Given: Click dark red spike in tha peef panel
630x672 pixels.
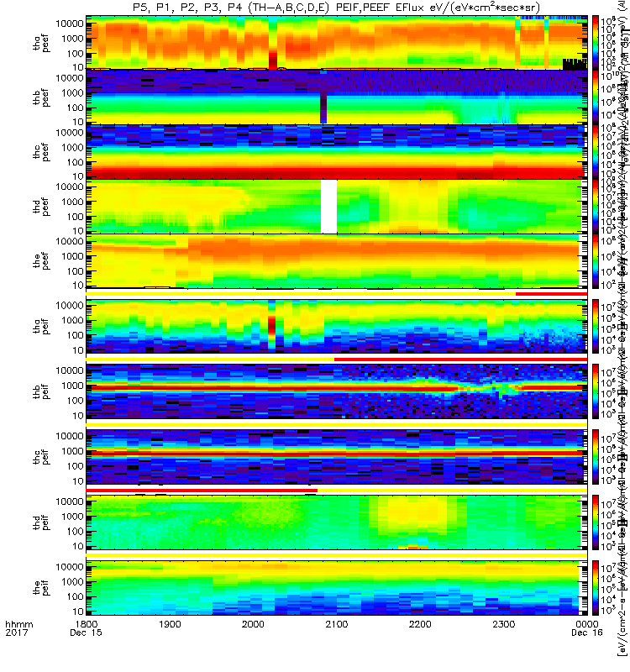Looking at the screenshot, I should point(272,60).
